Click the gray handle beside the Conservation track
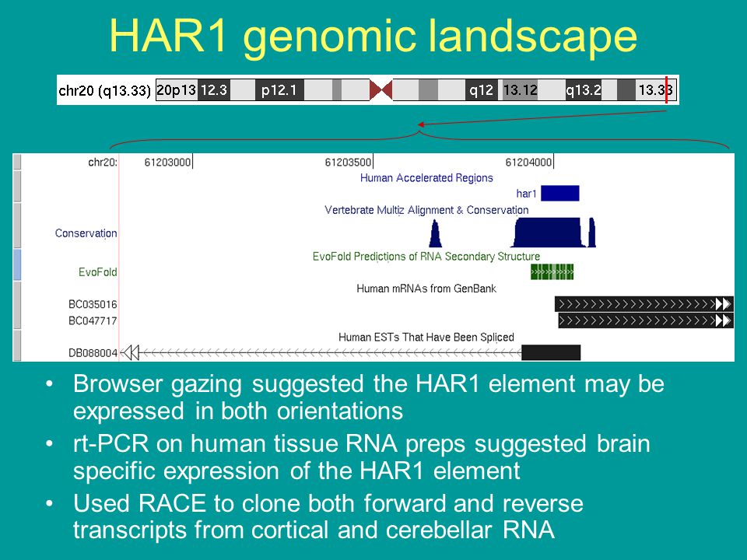This screenshot has height=560, width=747. click(16, 226)
